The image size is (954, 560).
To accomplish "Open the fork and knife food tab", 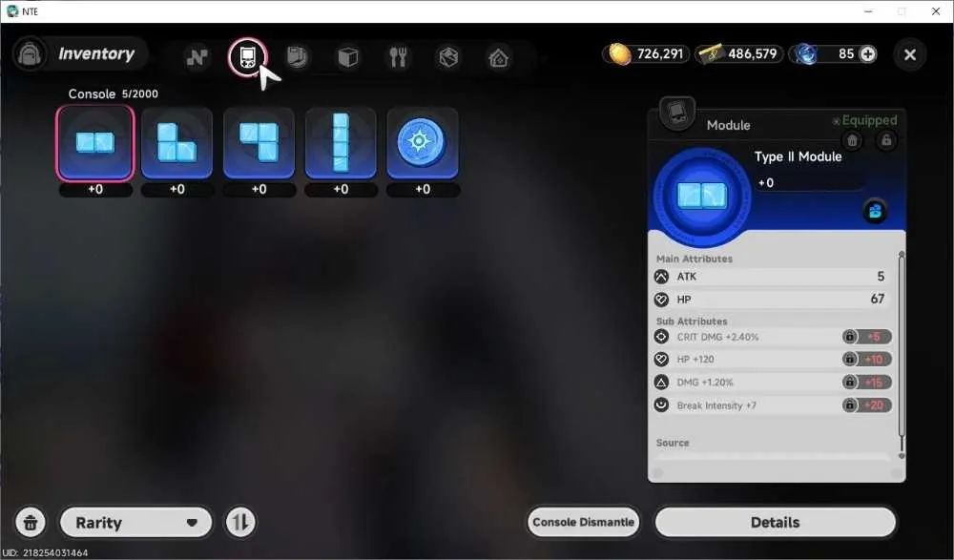I will pos(398,57).
